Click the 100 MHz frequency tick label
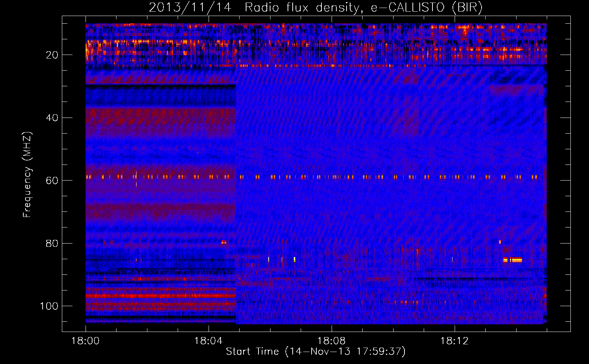 (x=49, y=306)
